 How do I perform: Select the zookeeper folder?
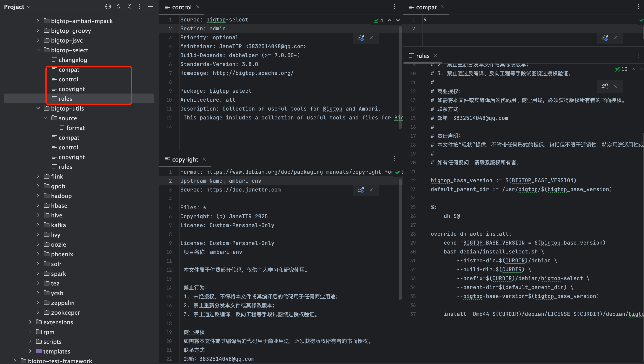[x=65, y=313]
